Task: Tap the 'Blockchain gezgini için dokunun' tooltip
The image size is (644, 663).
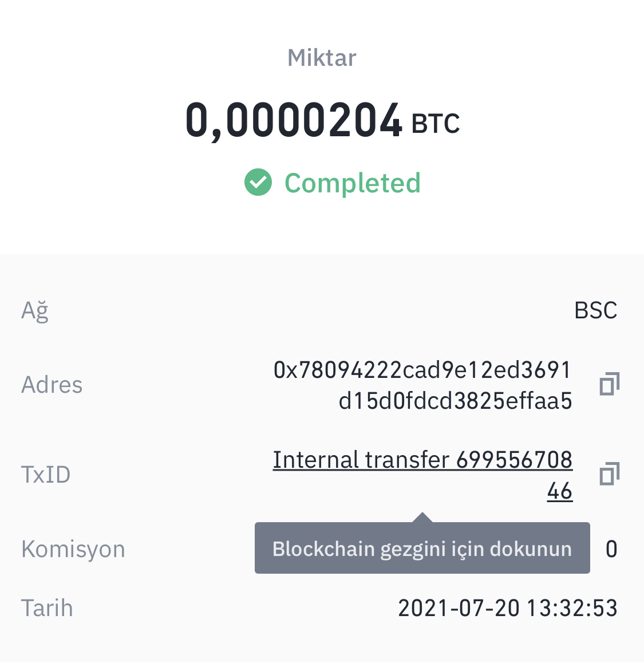Action: pos(422,548)
